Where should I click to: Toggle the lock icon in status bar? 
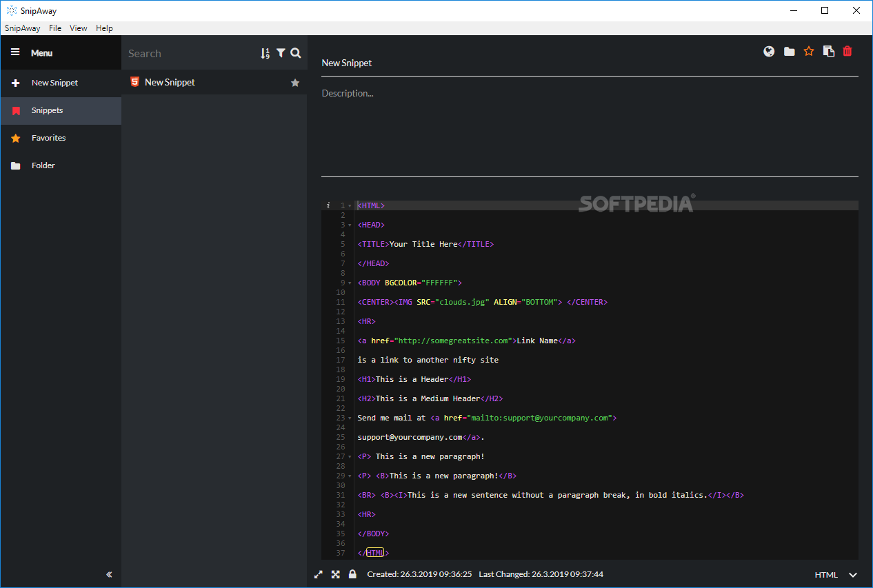352,574
